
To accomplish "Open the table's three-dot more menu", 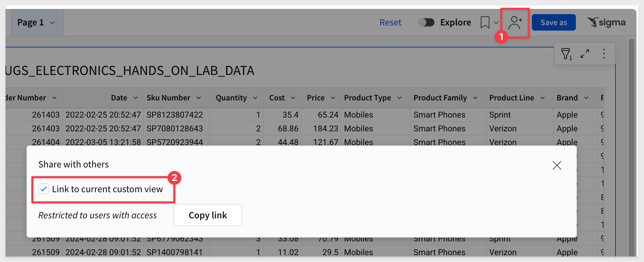I will pyautogui.click(x=604, y=54).
